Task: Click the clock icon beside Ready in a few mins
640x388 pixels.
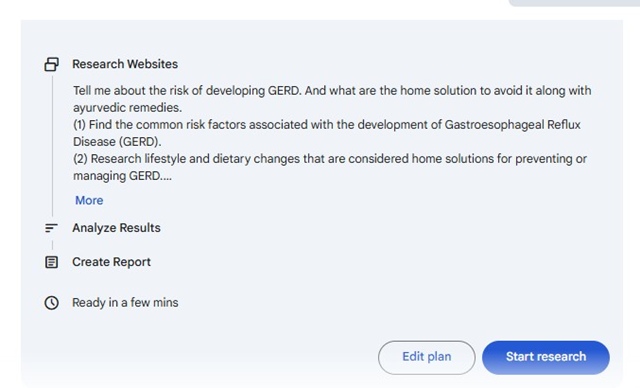Action: coord(51,303)
